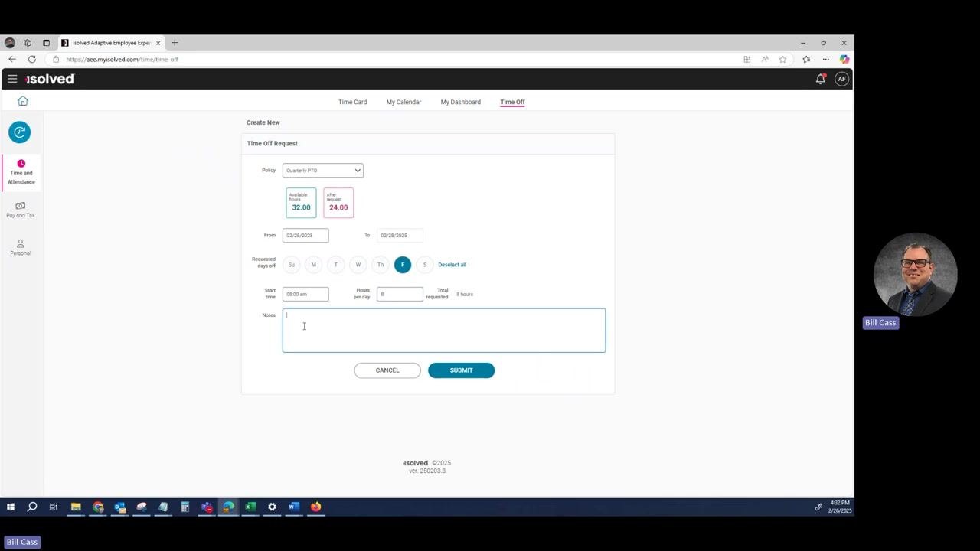
Task: Open the From date picker field
Action: tap(305, 236)
